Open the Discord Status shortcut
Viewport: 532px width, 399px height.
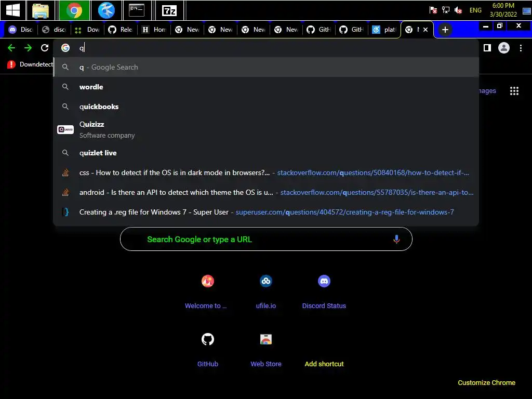tap(324, 291)
